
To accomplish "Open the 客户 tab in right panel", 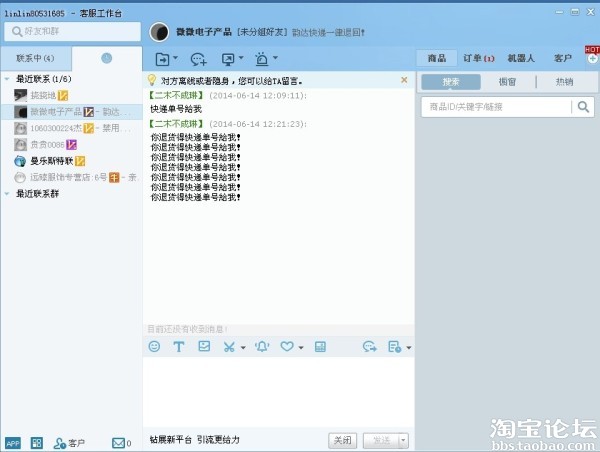I will [x=562, y=58].
